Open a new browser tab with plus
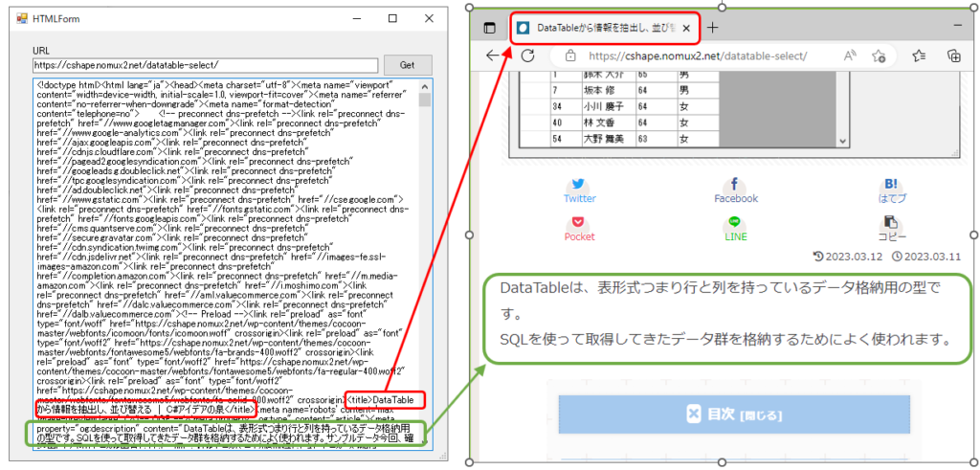The image size is (980, 470). tap(713, 28)
